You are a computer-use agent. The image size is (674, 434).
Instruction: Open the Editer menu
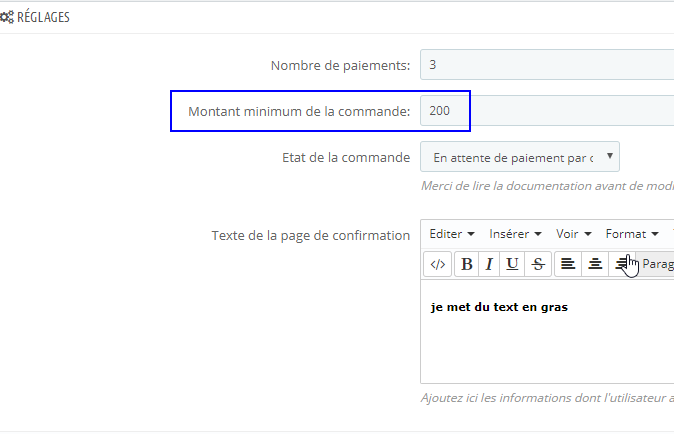(452, 234)
